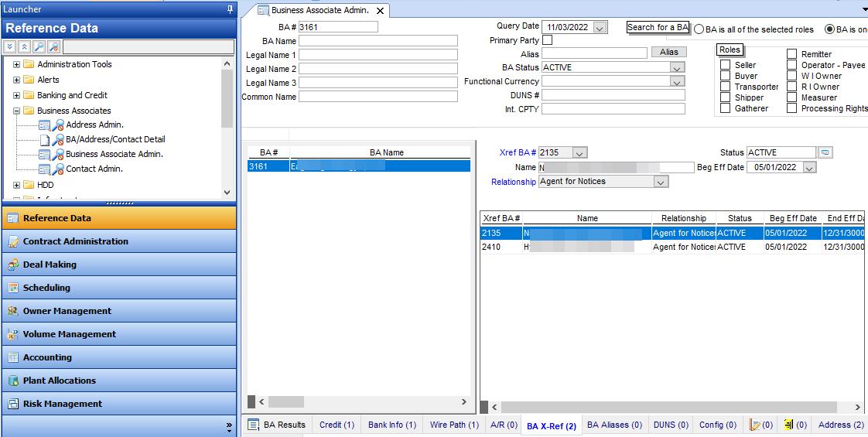The width and height of the screenshot is (868, 437).
Task: Pin the Launcher panel using pushpin icon
Action: point(230,9)
